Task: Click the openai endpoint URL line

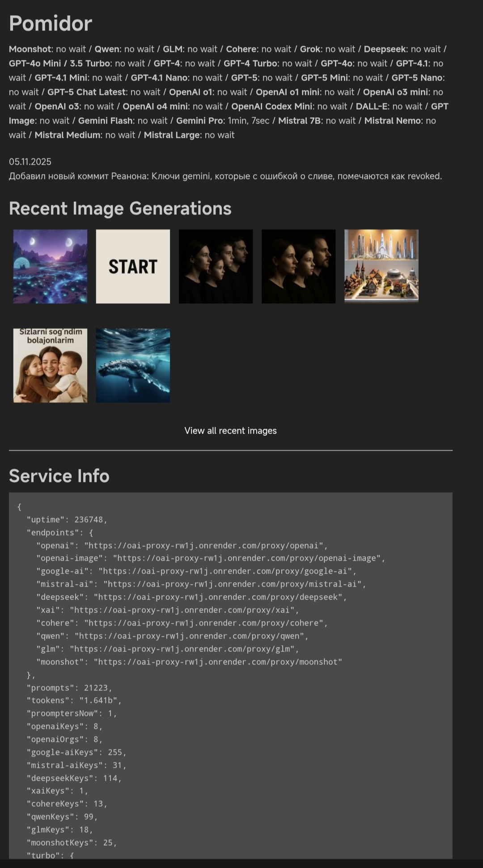Action: click(182, 545)
